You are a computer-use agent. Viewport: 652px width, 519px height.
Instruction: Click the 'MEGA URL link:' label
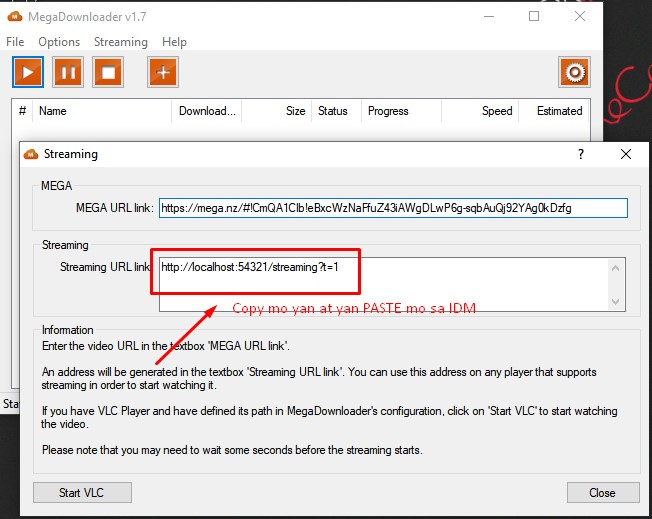[x=115, y=208]
